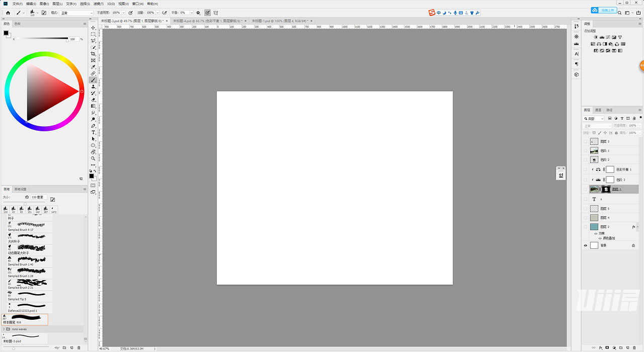Toggle the airbrush build-up button
Image resolution: width=644 pixels, height=352 pixels.
165,13
